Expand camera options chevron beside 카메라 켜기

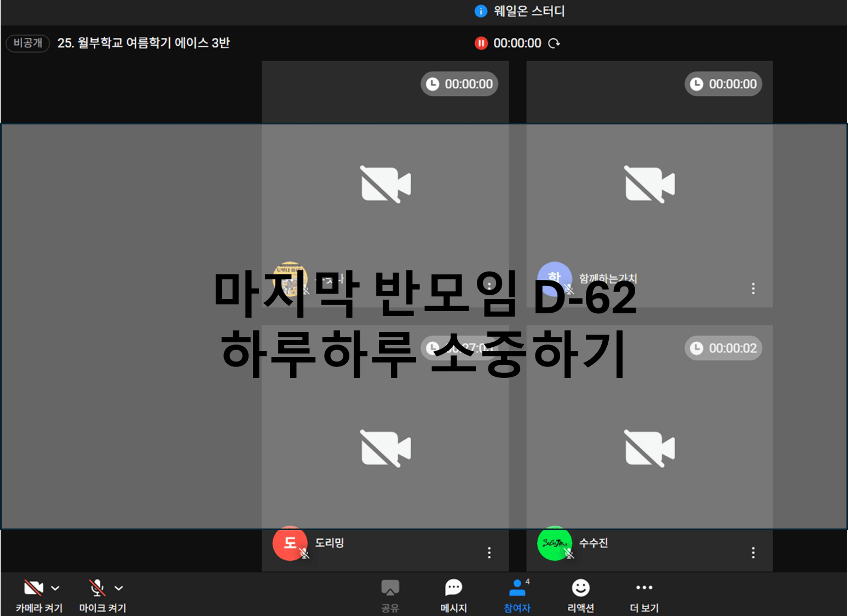pos(55,588)
